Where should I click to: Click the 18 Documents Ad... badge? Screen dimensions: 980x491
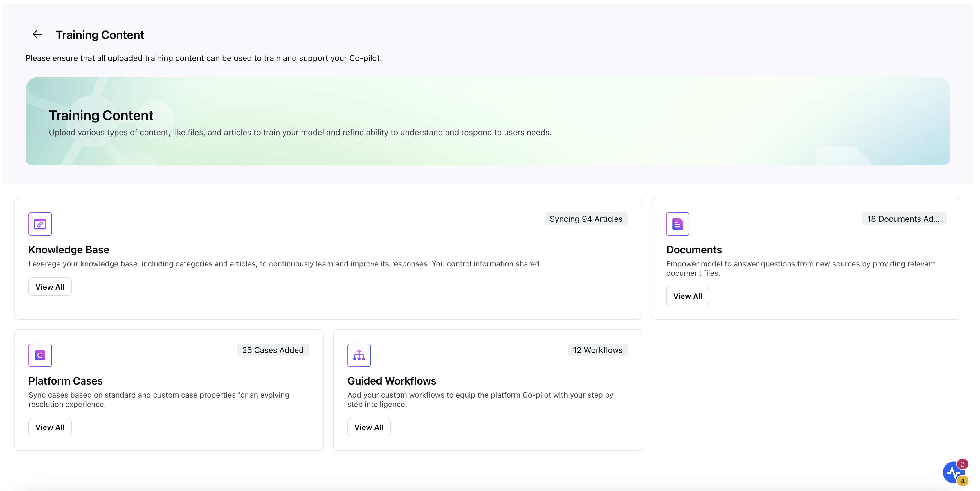click(904, 219)
